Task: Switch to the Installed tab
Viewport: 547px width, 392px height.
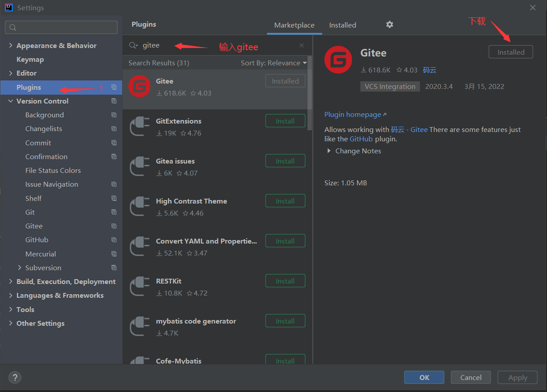Action: coord(343,25)
